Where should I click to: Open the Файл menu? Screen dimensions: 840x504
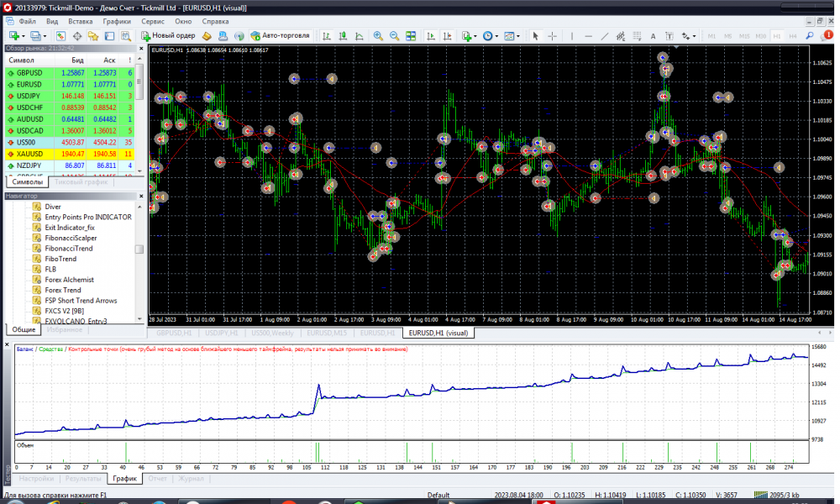[28, 22]
